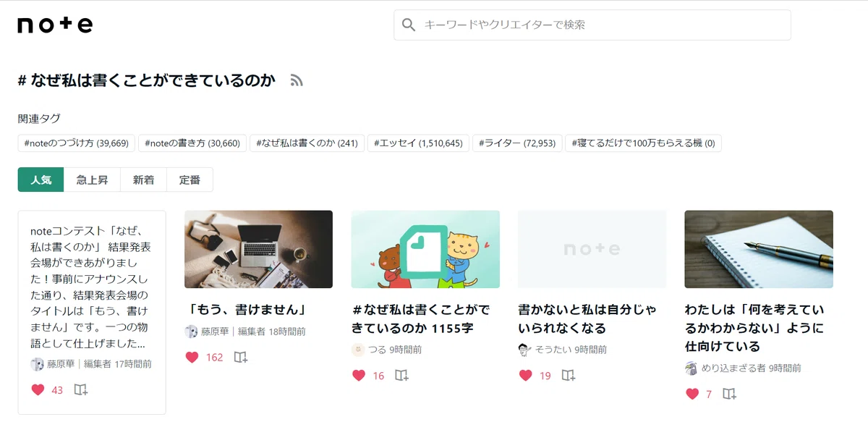The height and width of the screenshot is (443, 868).
Task: Click the search magnifier icon
Action: click(409, 25)
